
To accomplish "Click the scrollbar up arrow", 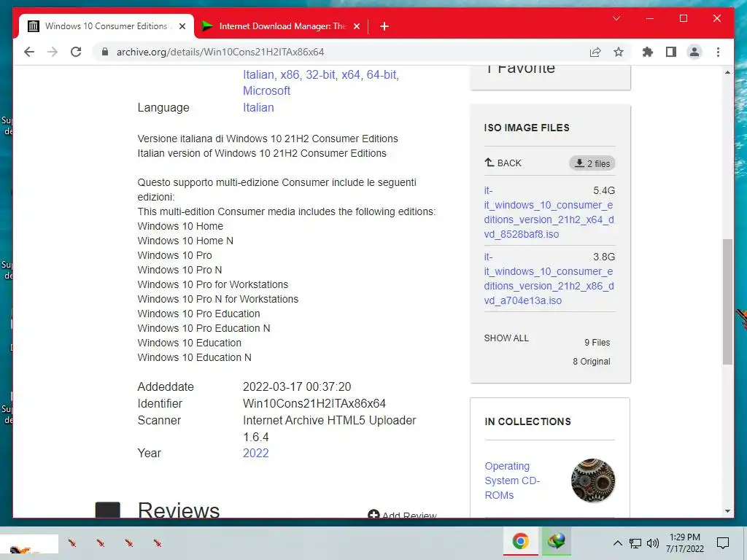I will click(x=727, y=72).
